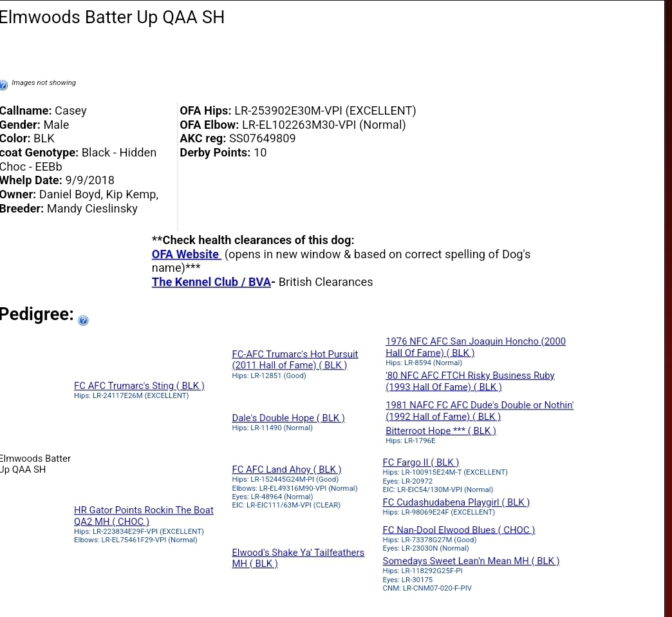Click the help icon beside Images not showing
The height and width of the screenshot is (617, 672).
coord(3,84)
